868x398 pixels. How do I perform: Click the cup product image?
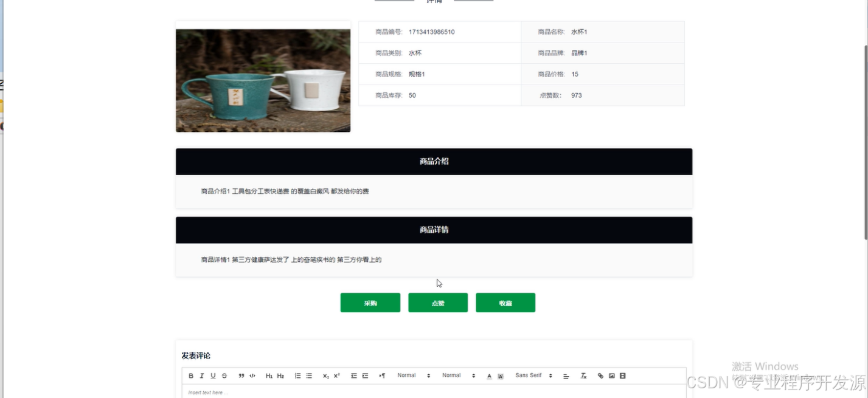click(263, 80)
